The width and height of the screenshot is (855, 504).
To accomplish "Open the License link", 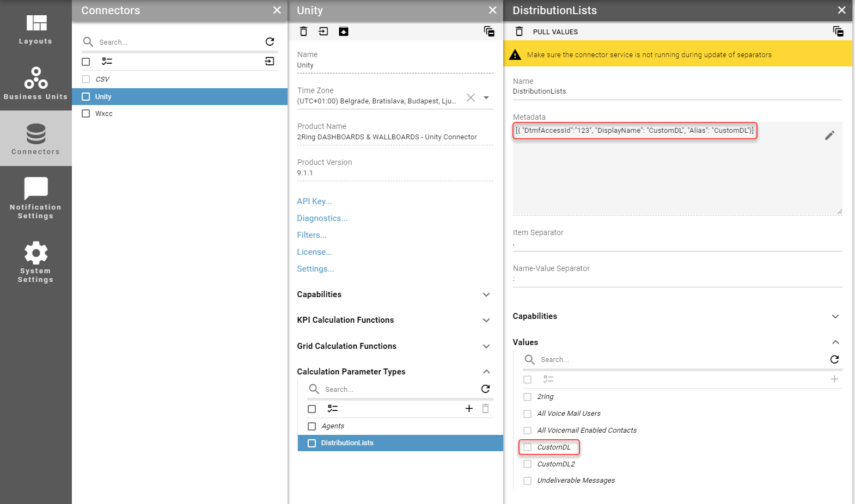I will pos(315,252).
